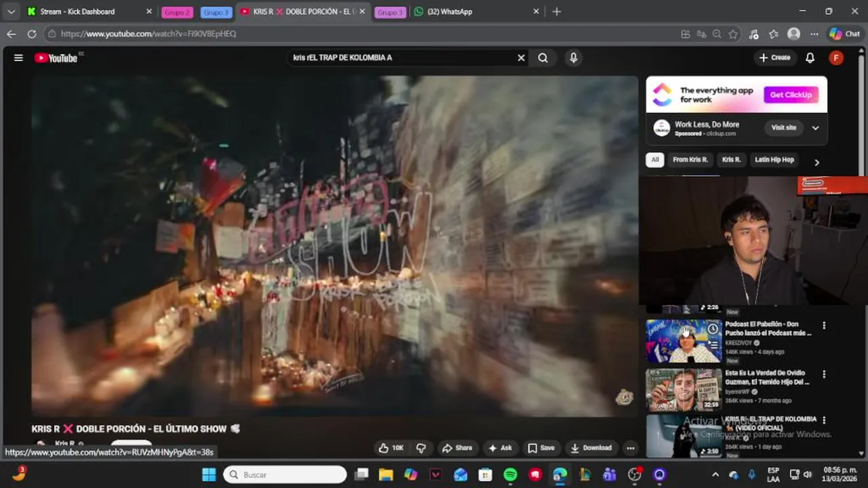Share the video
The height and width of the screenshot is (488, 868).
pyautogui.click(x=457, y=448)
